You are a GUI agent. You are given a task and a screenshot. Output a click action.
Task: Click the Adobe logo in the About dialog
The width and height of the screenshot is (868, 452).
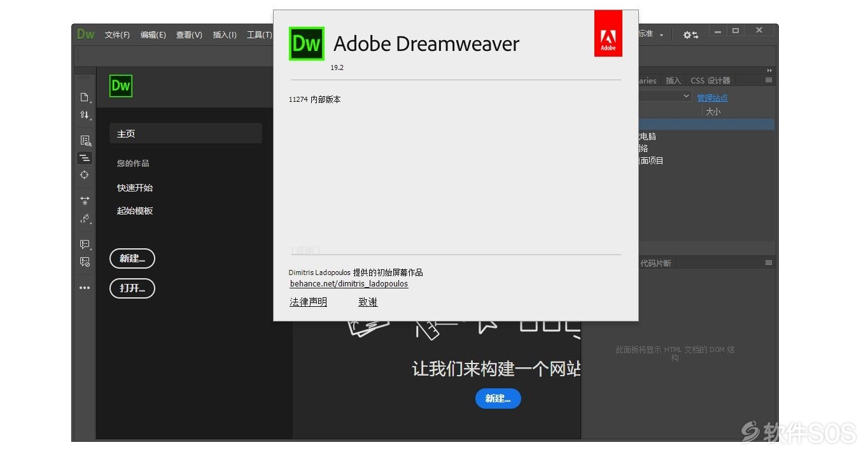coord(608,34)
